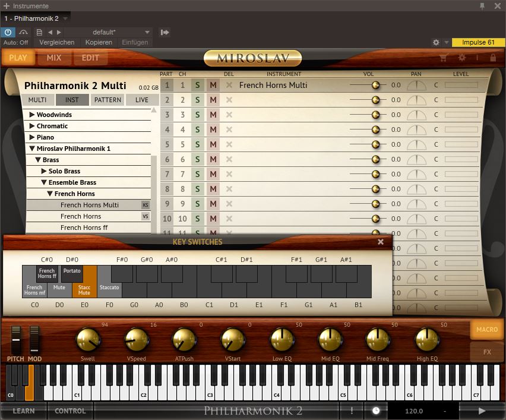The width and height of the screenshot is (506, 420).
Task: Click the VSpeed macro knob
Action: pos(137,340)
